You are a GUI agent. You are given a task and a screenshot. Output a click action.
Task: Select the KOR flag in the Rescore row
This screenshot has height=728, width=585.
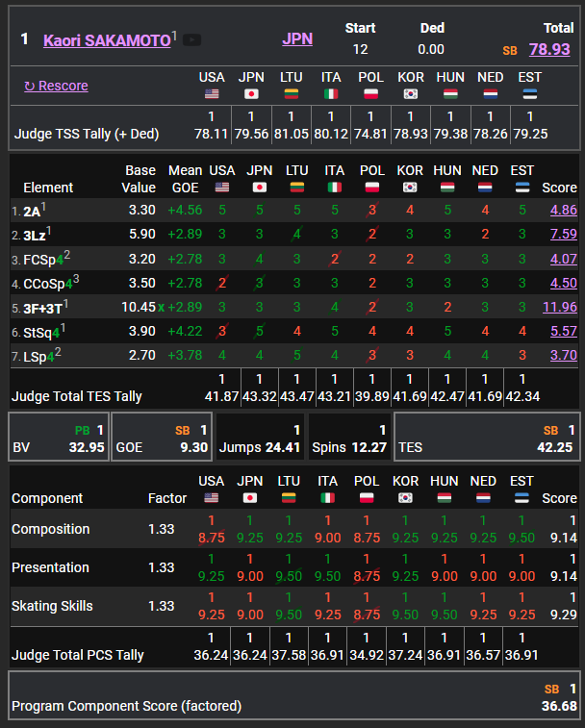point(410,94)
